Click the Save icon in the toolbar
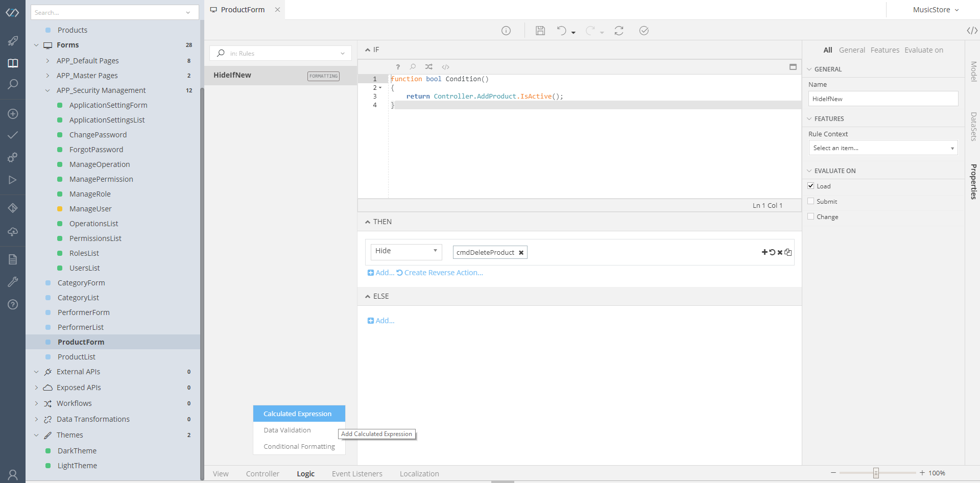 coord(540,31)
